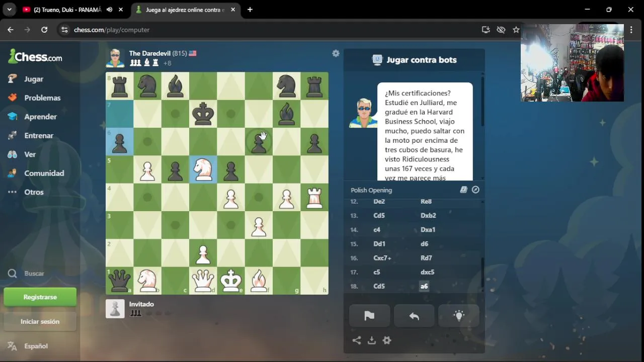This screenshot has height=362, width=644.
Task: Open the opening explorer book icon
Action: (x=463, y=190)
